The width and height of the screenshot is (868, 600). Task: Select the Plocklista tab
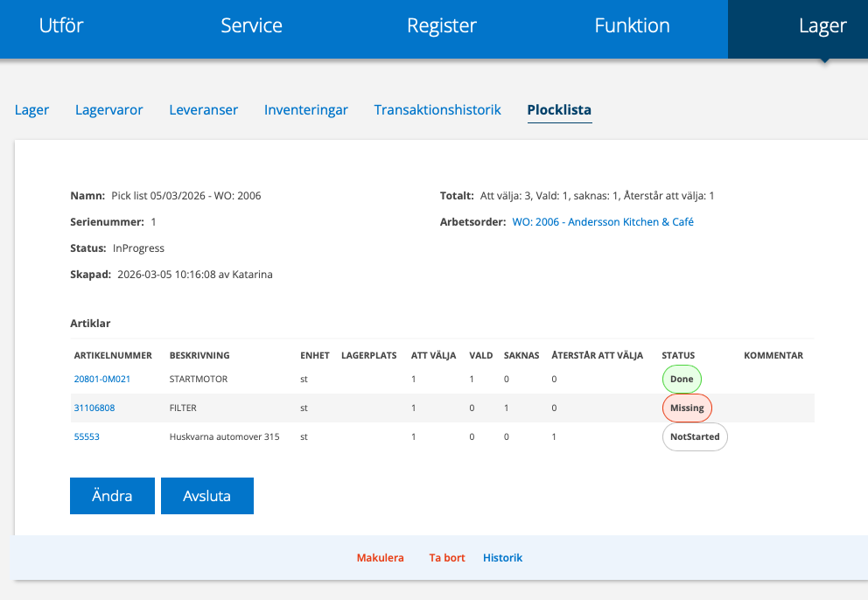point(559,110)
